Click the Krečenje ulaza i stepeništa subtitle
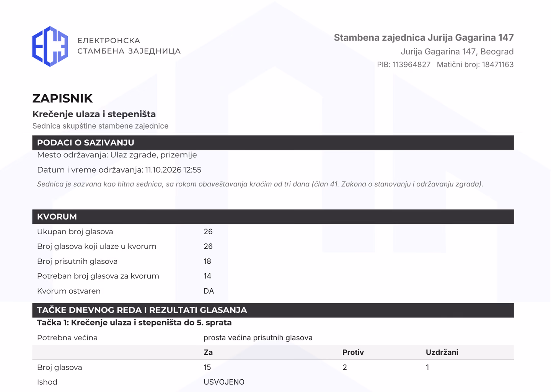The width and height of the screenshot is (551, 392). (x=94, y=114)
